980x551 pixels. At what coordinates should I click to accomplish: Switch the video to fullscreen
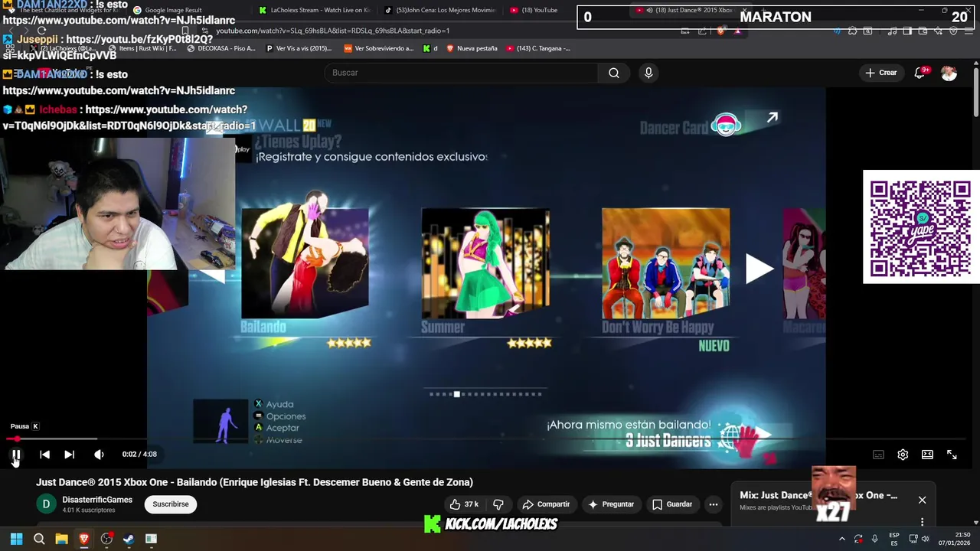tap(952, 455)
